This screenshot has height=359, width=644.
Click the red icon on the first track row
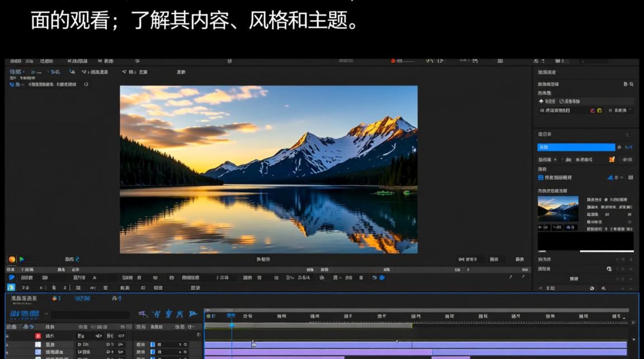(x=38, y=336)
